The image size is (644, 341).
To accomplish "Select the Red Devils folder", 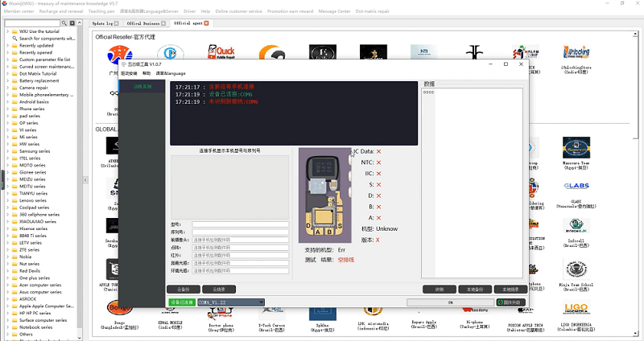I will pyautogui.click(x=30, y=271).
